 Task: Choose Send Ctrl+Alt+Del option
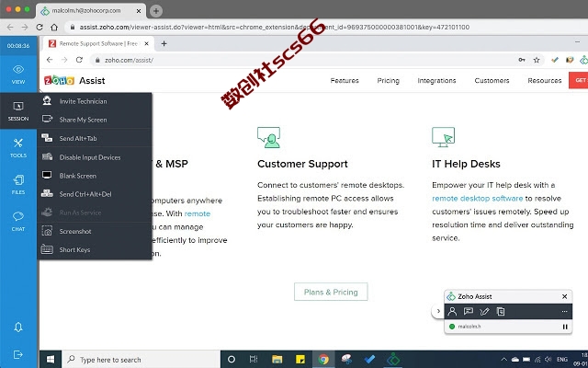(x=95, y=194)
